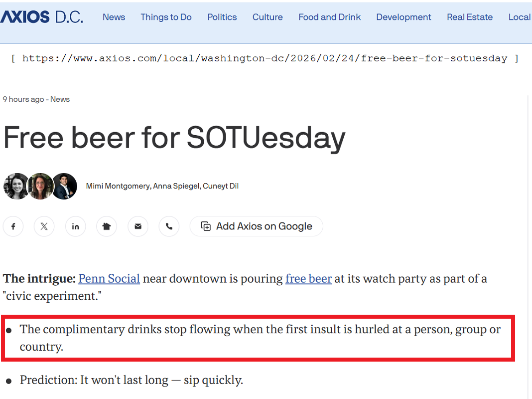Click the News label beside the timestamp
Screen dimensions: 532x399
pos(60,99)
